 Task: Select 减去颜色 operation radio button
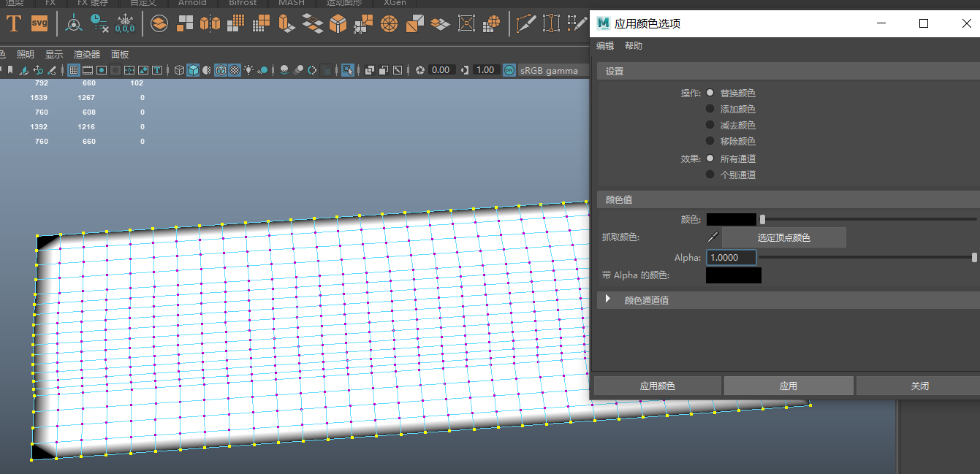coord(710,125)
